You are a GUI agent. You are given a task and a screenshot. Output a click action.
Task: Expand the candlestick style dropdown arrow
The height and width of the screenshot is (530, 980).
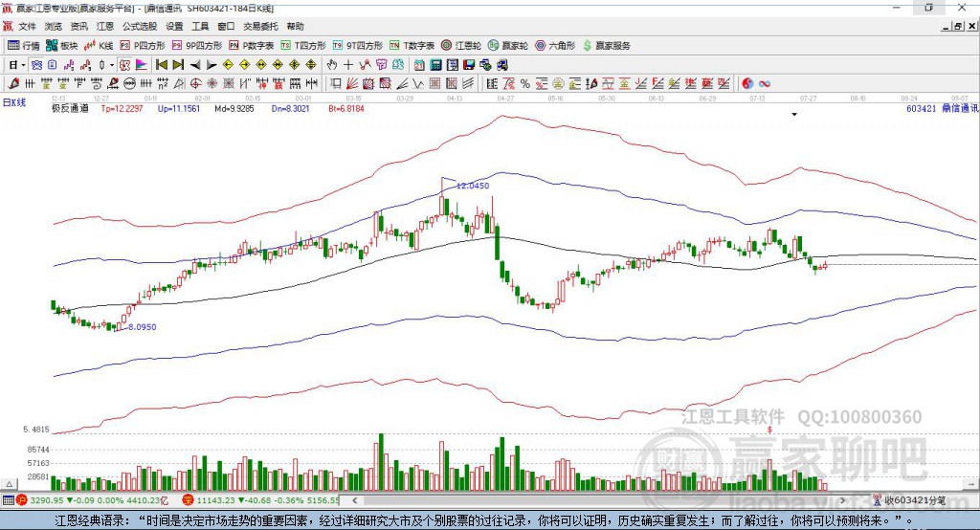click(x=112, y=65)
